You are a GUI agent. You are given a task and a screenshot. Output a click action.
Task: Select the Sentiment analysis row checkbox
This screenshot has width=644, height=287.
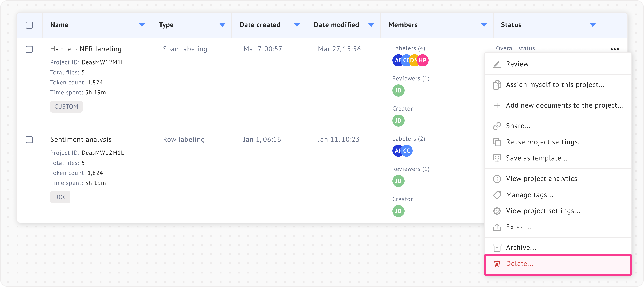(x=29, y=140)
